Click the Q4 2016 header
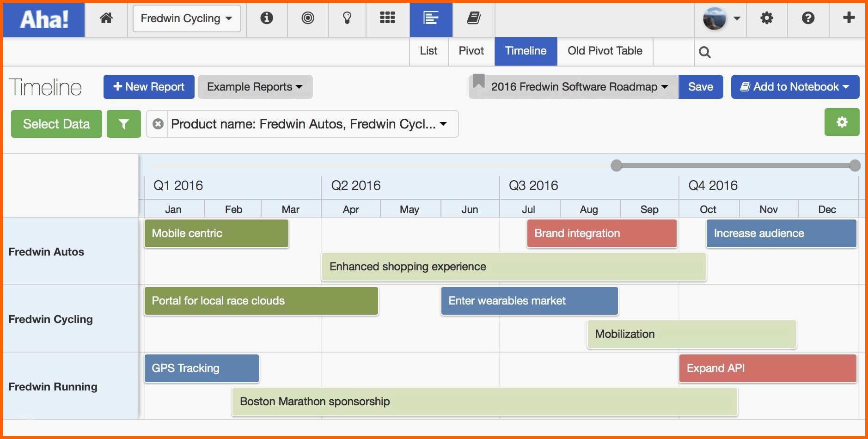Screen dimensions: 868x439 [713, 186]
